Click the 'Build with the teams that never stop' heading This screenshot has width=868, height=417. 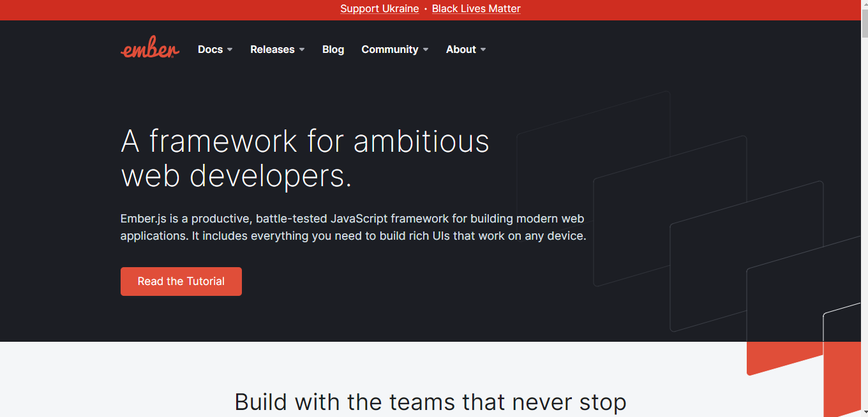coord(431,402)
